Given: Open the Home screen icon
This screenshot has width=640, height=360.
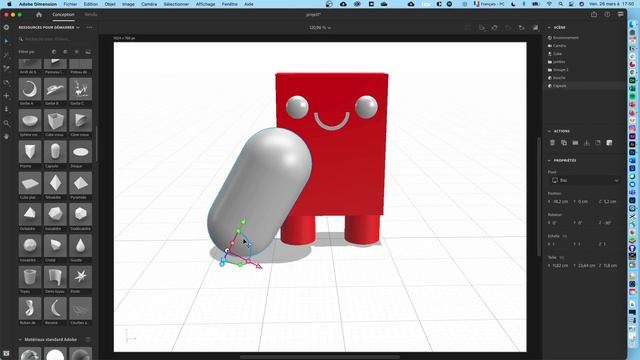Looking at the screenshot, I should (x=39, y=15).
